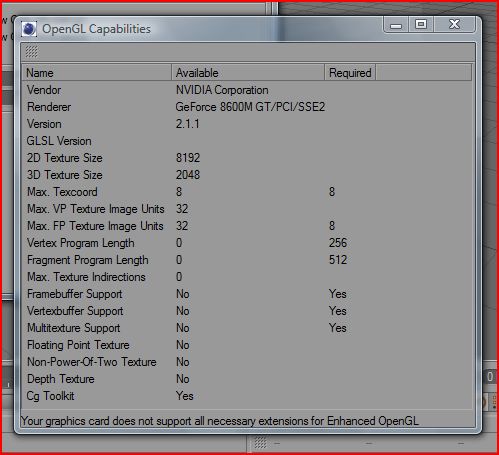Click the Required column header
Image resolution: width=499 pixels, height=455 pixels.
(x=350, y=73)
